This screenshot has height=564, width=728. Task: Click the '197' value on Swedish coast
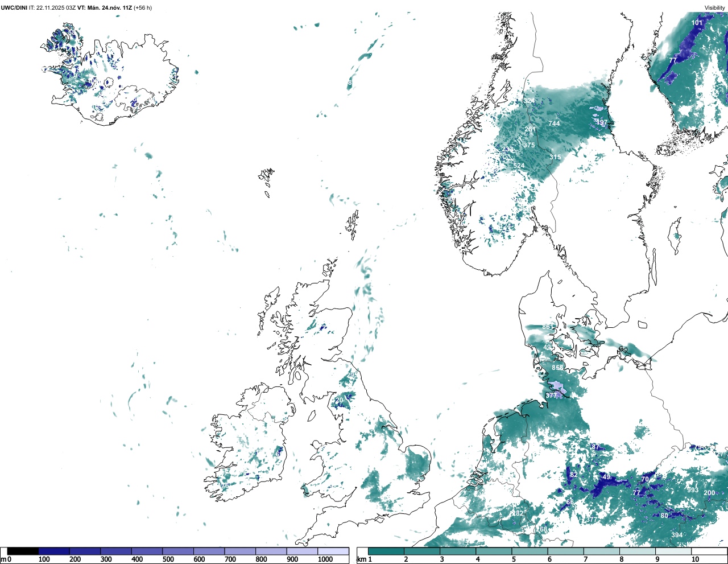coord(601,122)
